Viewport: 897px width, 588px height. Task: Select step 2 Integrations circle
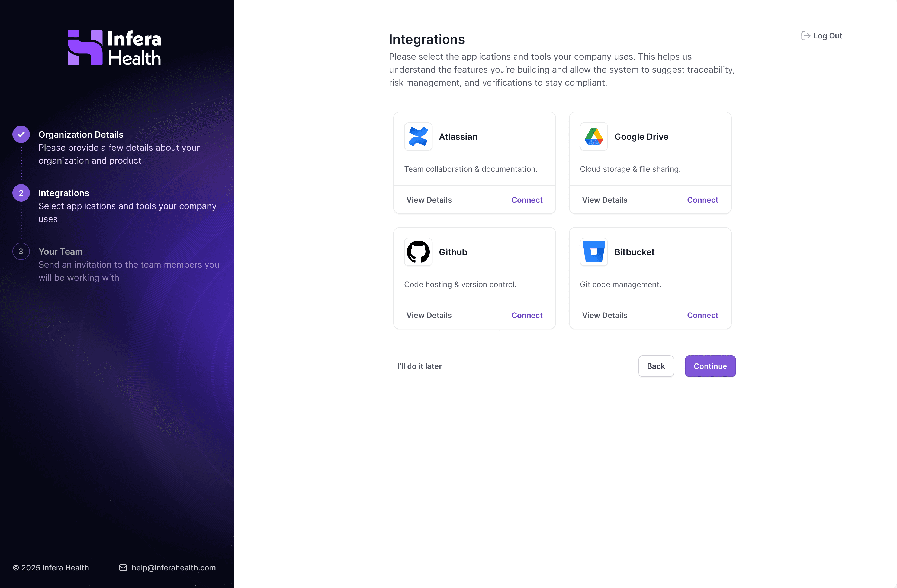pyautogui.click(x=21, y=193)
